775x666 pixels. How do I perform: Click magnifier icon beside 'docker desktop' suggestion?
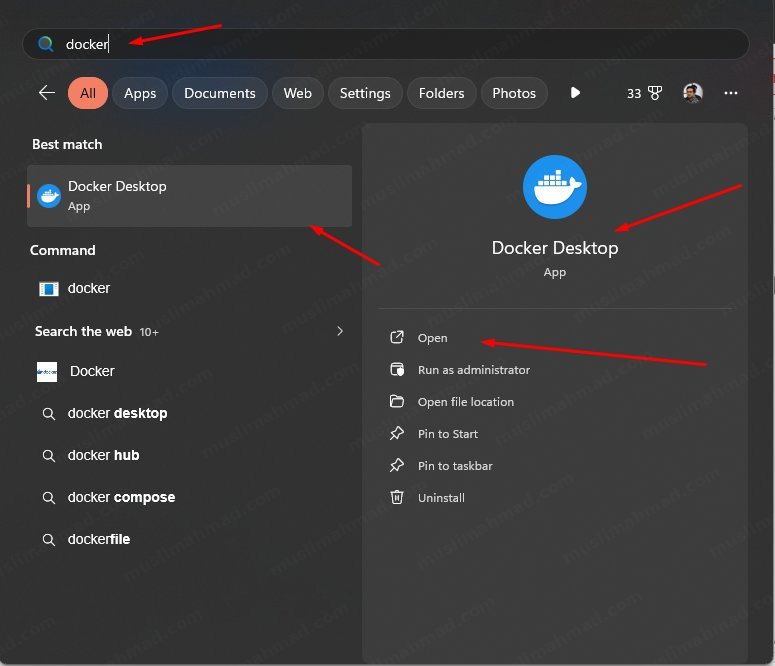tap(48, 414)
